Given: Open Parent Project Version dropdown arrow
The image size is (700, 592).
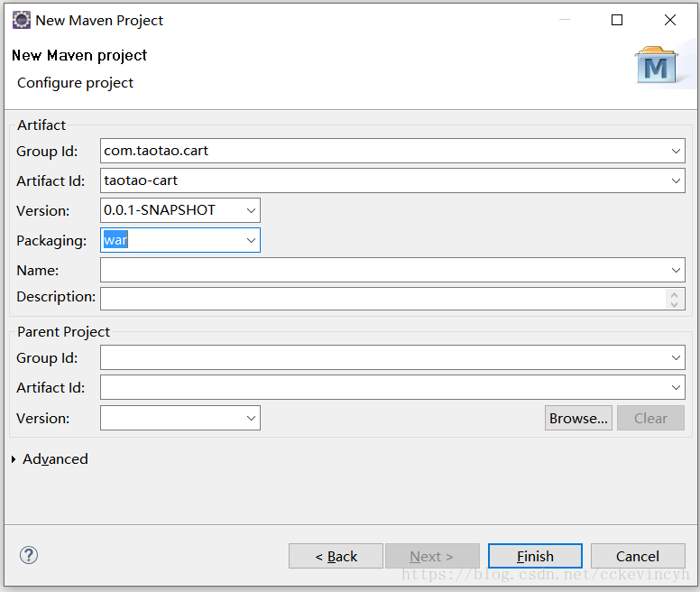Looking at the screenshot, I should [251, 419].
